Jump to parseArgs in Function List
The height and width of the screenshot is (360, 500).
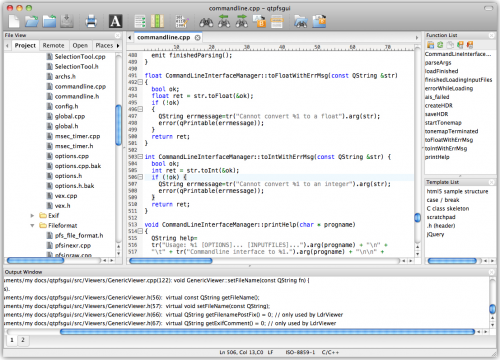coord(438,63)
